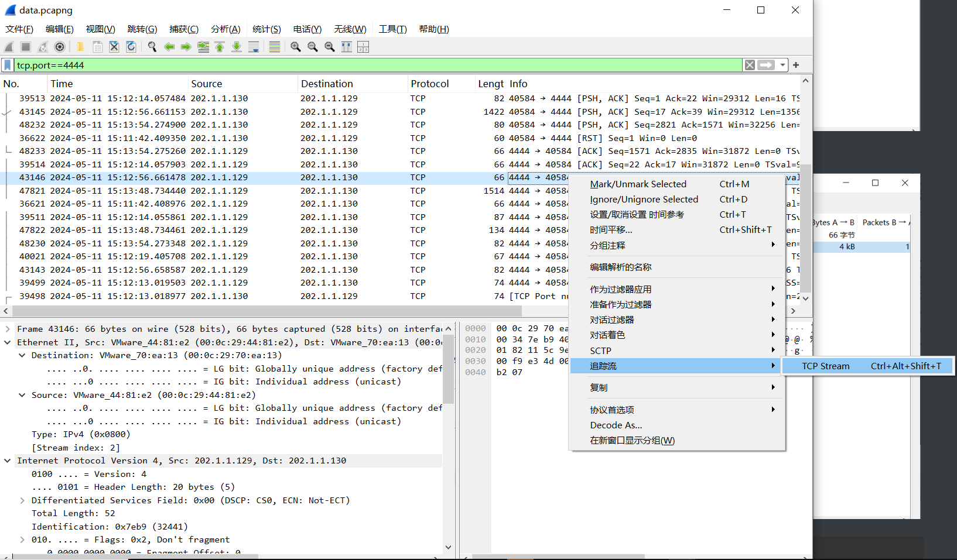Click inside the tcp.port==4444 filter field
The height and width of the screenshot is (560, 957).
(378, 65)
